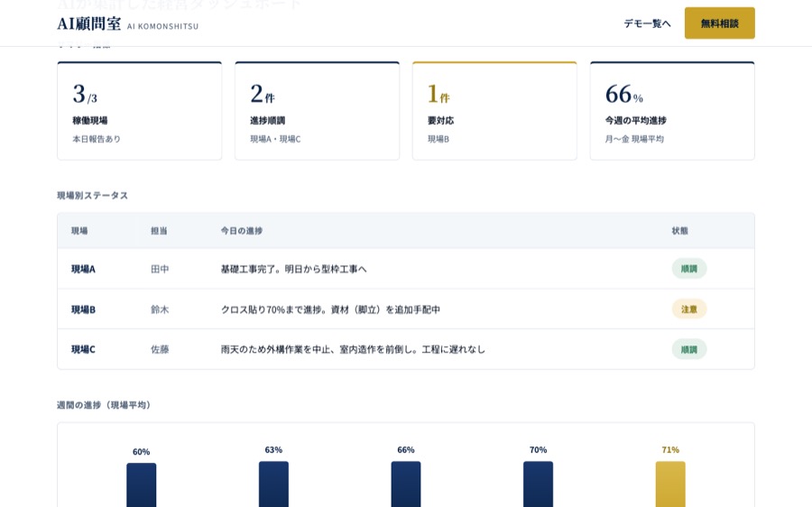
Task: Click the 状態 column header
Action: point(680,231)
